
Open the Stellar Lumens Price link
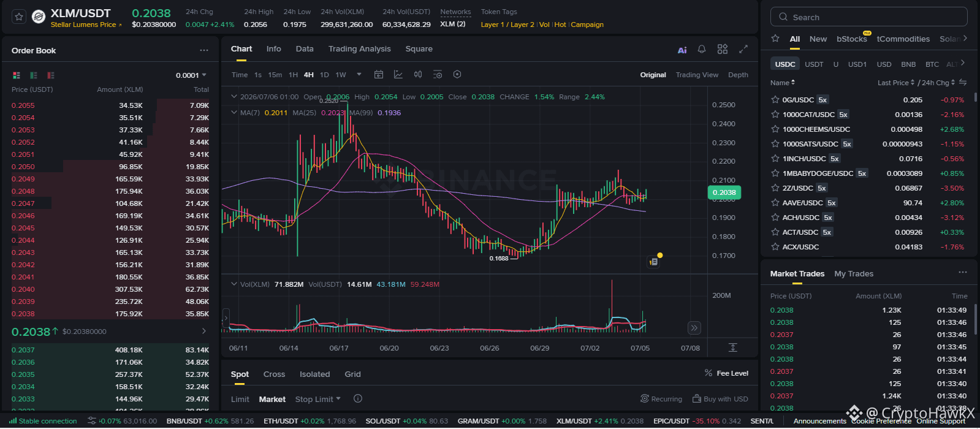coord(86,25)
